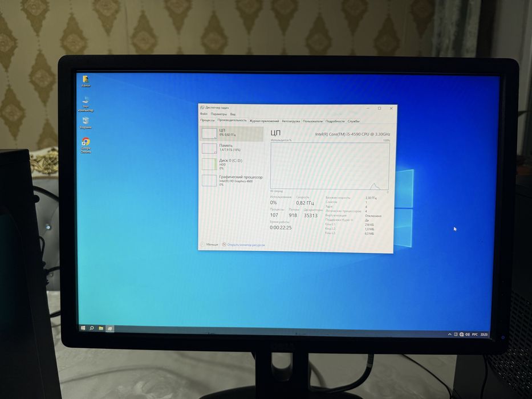
Task: Open the Windows Start menu
Action: point(83,328)
